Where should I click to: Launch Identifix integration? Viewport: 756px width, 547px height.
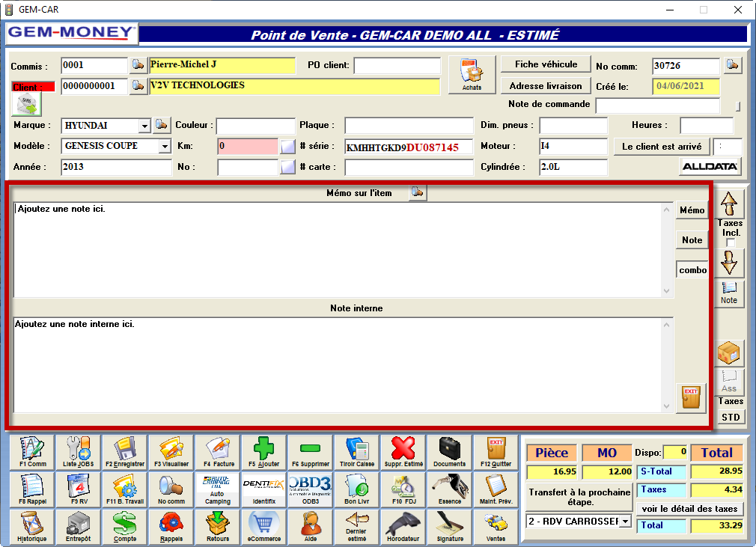tap(264, 489)
